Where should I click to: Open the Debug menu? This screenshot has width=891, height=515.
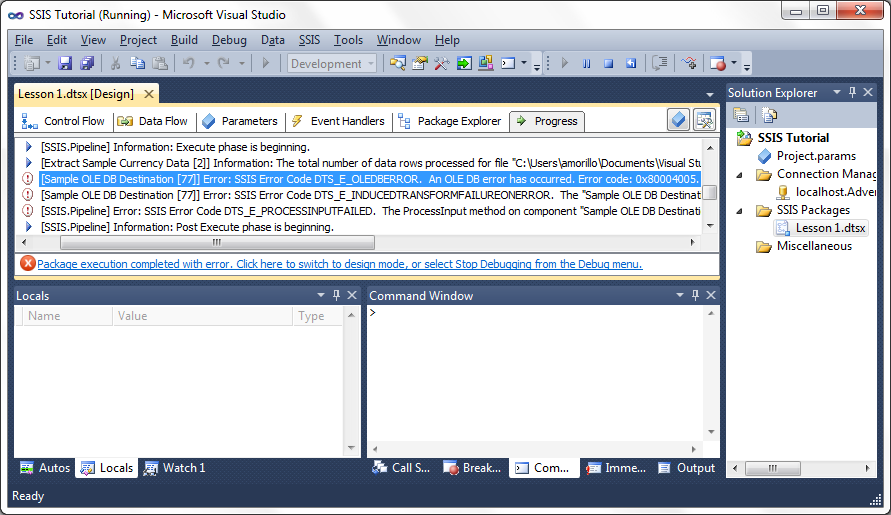tap(229, 40)
